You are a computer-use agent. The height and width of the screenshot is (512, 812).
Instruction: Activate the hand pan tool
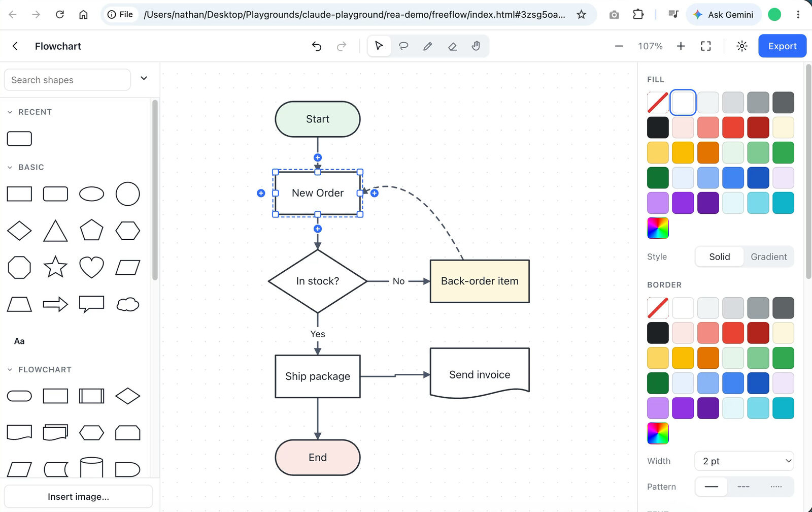click(476, 46)
